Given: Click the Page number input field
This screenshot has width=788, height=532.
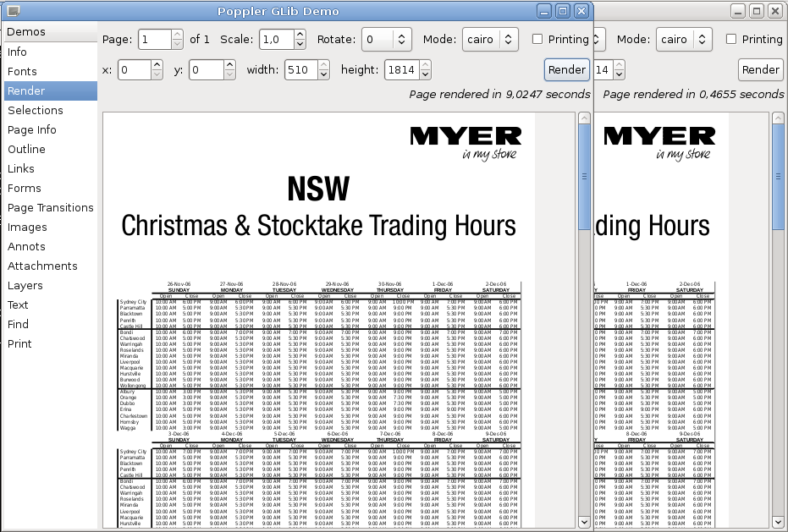Looking at the screenshot, I should [x=155, y=39].
